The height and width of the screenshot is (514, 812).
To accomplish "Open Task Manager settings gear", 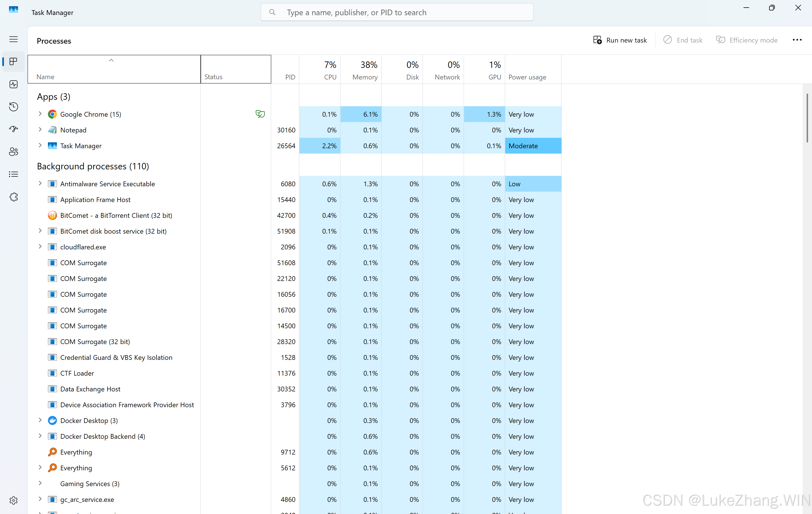I will click(14, 500).
